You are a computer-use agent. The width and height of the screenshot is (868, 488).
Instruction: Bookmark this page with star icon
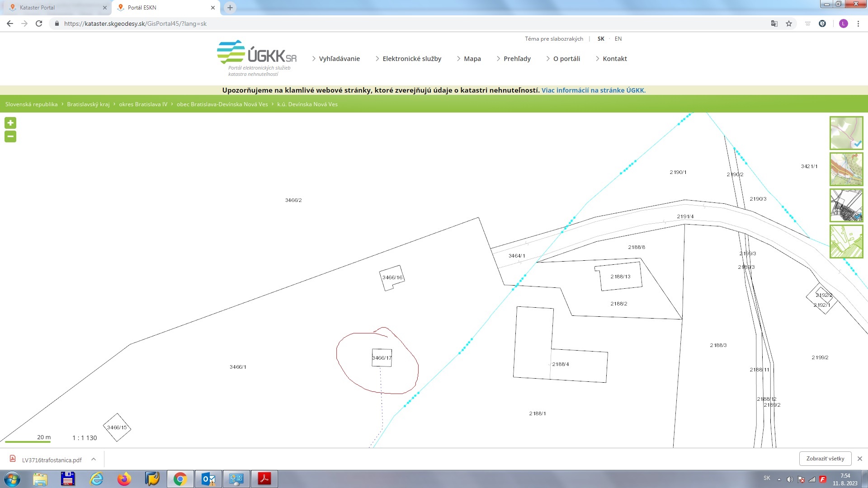pos(789,23)
